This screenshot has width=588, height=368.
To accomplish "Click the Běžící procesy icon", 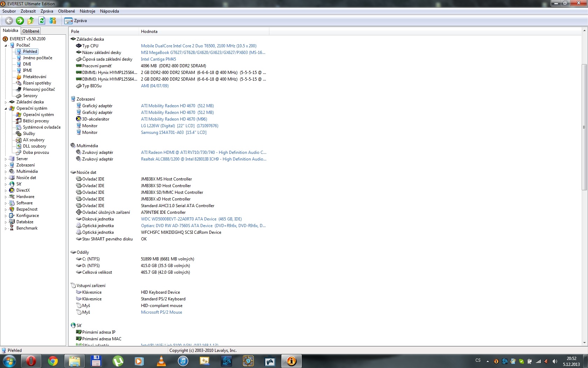I will pyautogui.click(x=19, y=121).
